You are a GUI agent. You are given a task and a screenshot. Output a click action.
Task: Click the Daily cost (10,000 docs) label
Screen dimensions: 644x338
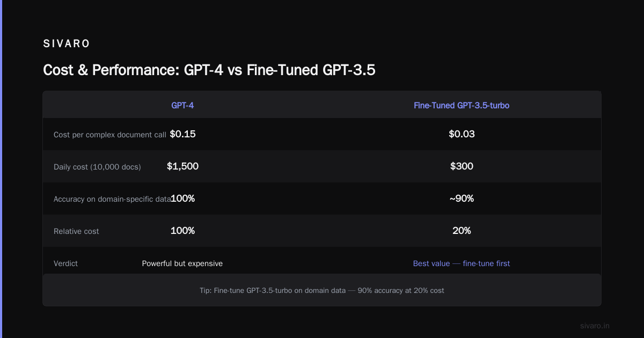[97, 167]
